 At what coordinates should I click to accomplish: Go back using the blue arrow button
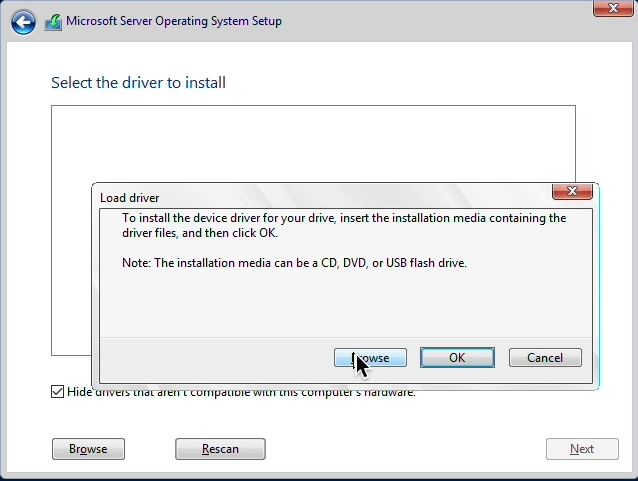[x=23, y=22]
